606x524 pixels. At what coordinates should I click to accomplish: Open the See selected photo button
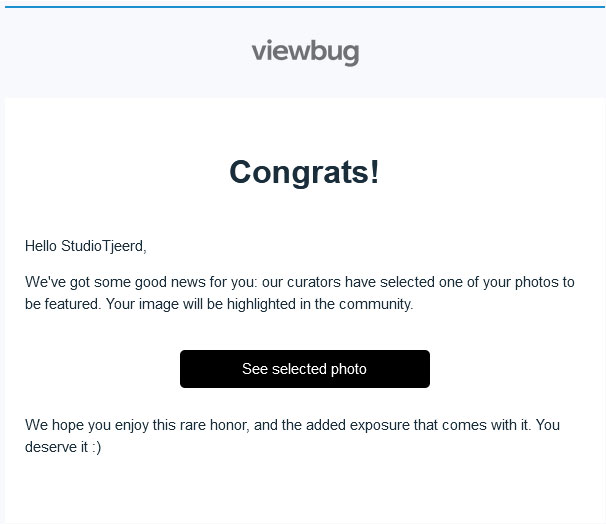click(x=305, y=369)
